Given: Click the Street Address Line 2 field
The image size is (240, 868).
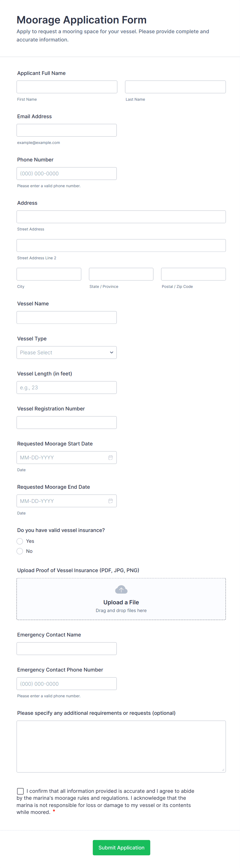Looking at the screenshot, I should coord(121,245).
